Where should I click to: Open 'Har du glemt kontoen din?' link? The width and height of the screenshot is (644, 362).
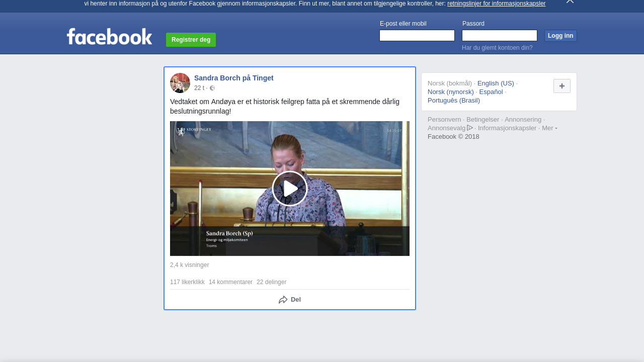pyautogui.click(x=497, y=48)
